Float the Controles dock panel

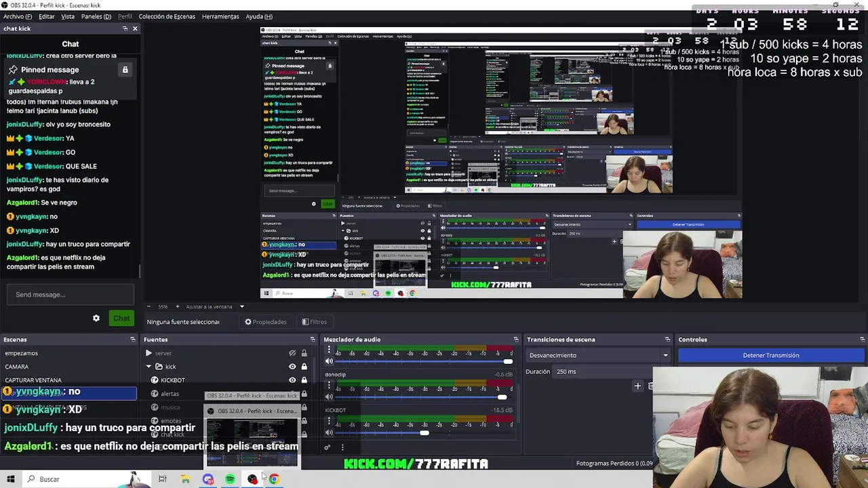tap(862, 340)
